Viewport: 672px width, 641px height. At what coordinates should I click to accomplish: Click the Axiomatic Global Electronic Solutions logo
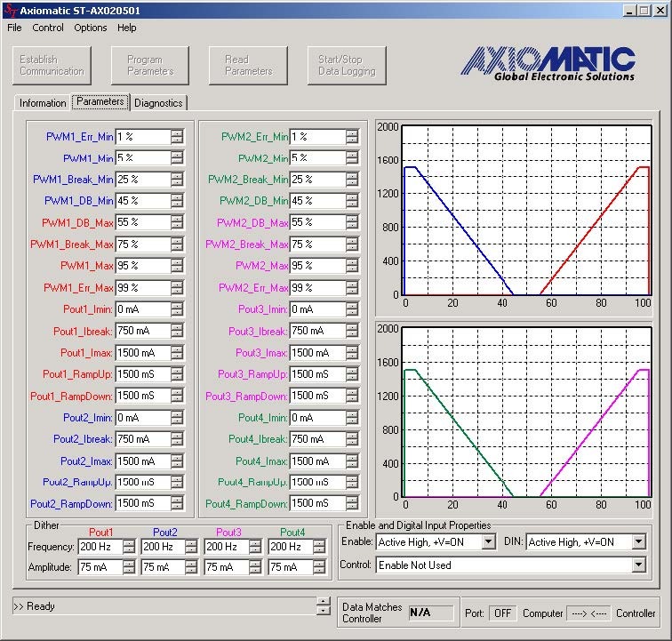click(x=548, y=63)
